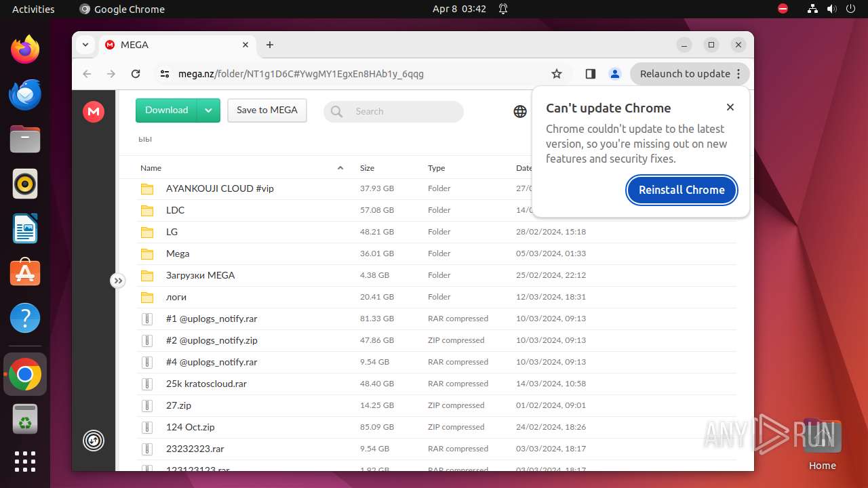The width and height of the screenshot is (868, 488).
Task: Click the MEGA logo in sidebar
Action: [94, 112]
